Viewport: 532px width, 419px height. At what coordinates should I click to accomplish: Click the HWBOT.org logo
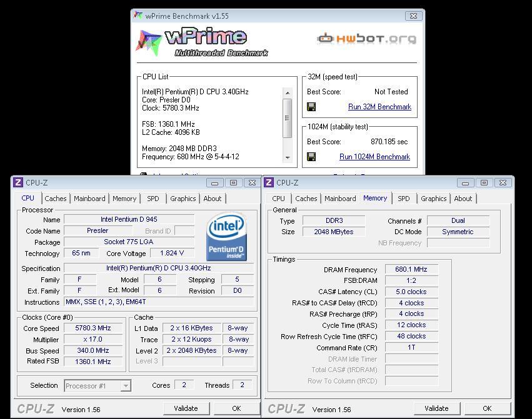[367, 38]
